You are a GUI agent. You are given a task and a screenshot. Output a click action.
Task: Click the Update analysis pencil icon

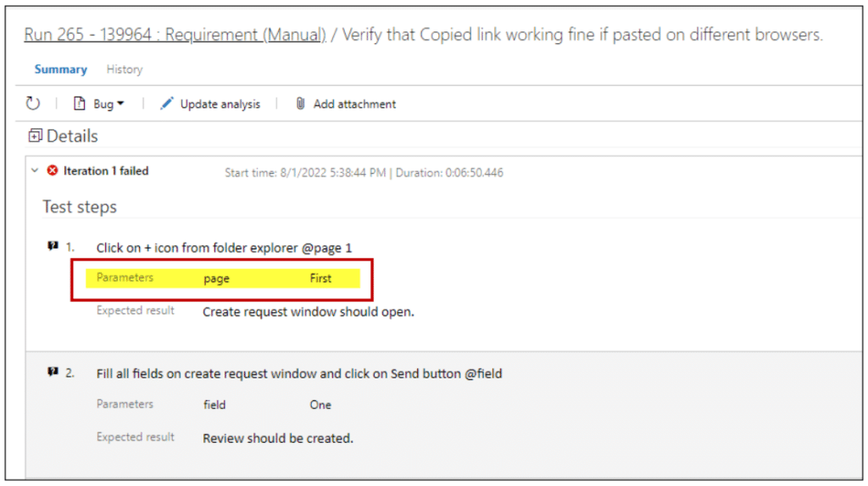tap(167, 103)
